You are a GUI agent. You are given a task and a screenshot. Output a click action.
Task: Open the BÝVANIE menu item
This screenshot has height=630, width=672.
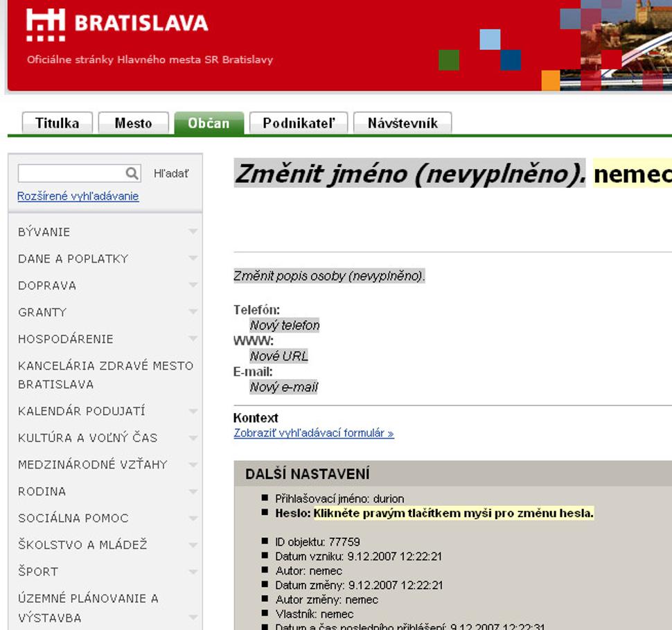tap(44, 232)
